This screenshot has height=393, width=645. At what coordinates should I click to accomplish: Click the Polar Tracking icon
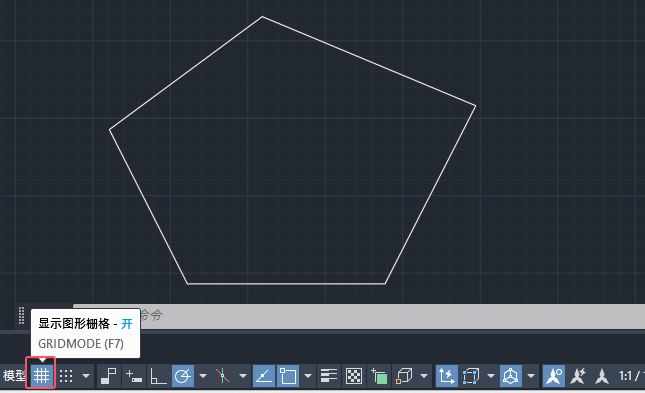click(x=183, y=375)
